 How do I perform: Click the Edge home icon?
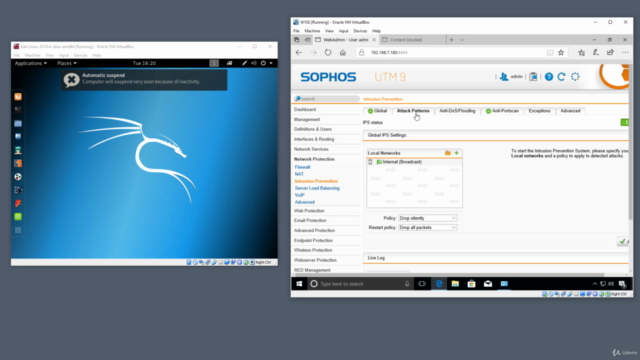pos(343,53)
